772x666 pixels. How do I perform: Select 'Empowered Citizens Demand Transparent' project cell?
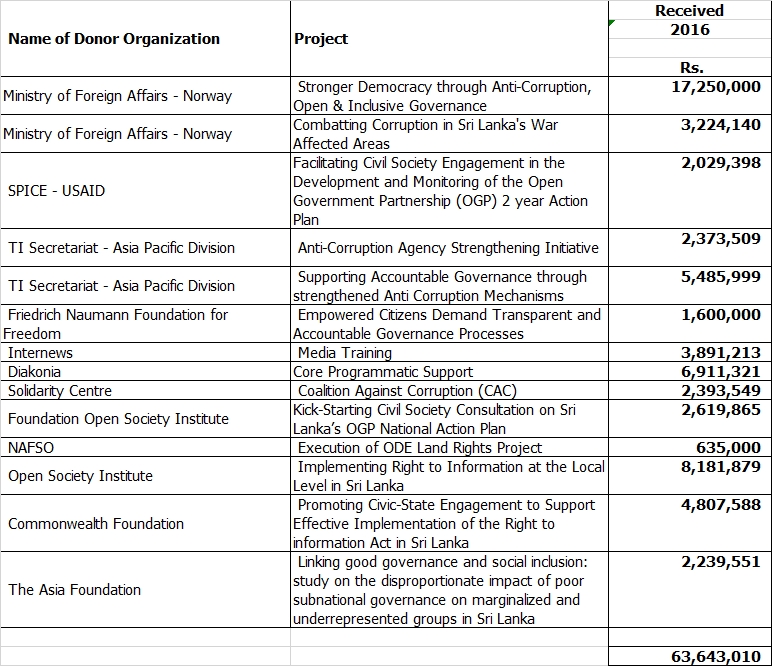(449, 323)
